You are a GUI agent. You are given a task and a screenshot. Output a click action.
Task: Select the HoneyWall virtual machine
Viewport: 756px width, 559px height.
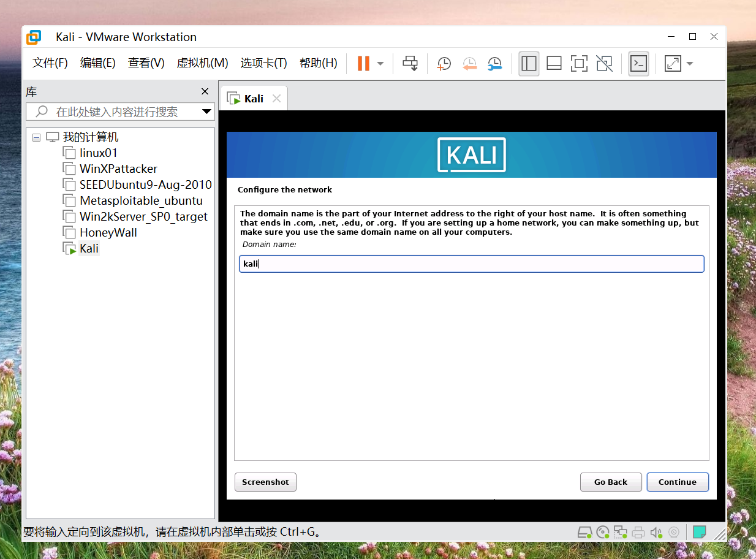[108, 232]
